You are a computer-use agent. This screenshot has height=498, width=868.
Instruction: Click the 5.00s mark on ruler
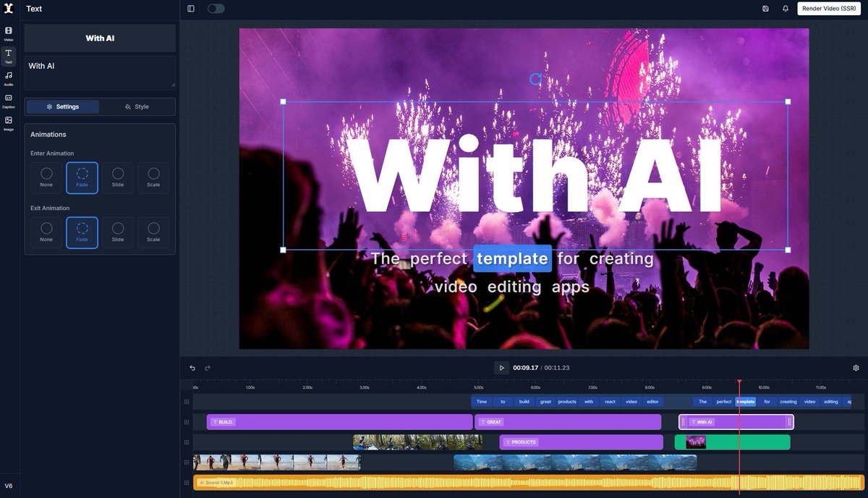click(478, 387)
